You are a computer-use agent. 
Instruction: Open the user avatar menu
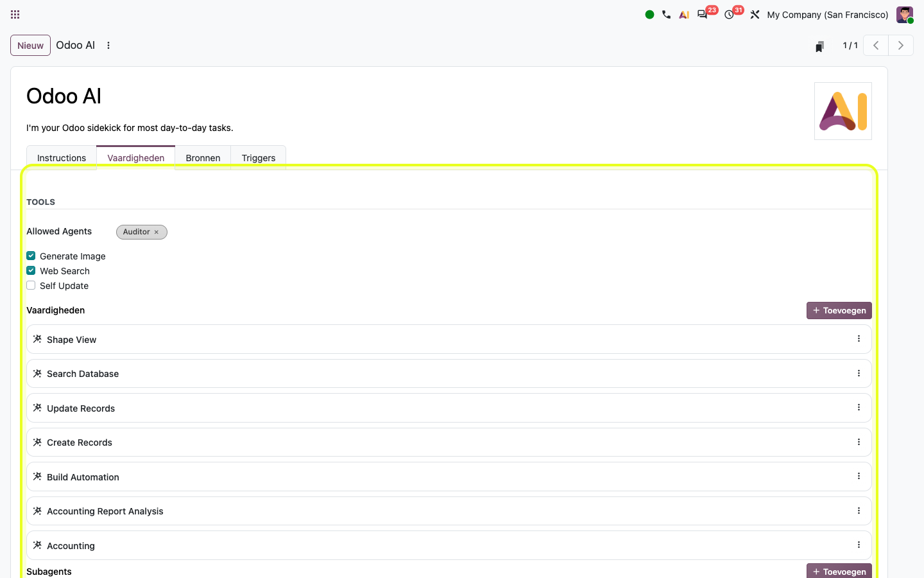point(905,14)
